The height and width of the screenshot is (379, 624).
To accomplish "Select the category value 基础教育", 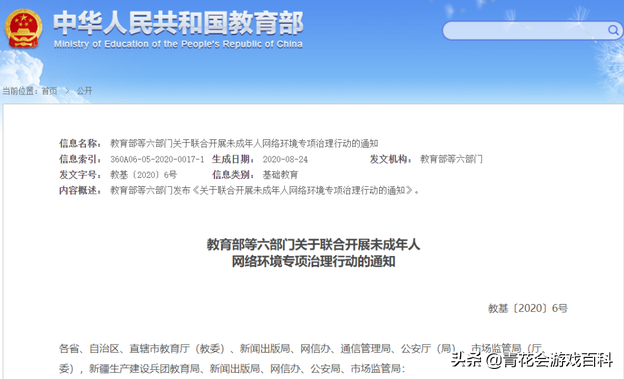I will pyautogui.click(x=280, y=175).
